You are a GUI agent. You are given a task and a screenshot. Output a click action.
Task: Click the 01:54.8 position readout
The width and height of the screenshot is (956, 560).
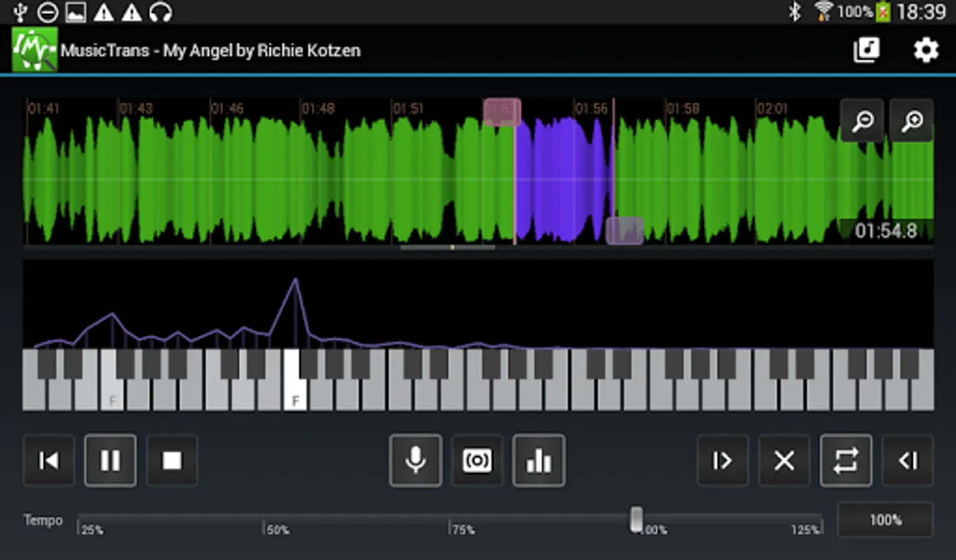(x=886, y=231)
